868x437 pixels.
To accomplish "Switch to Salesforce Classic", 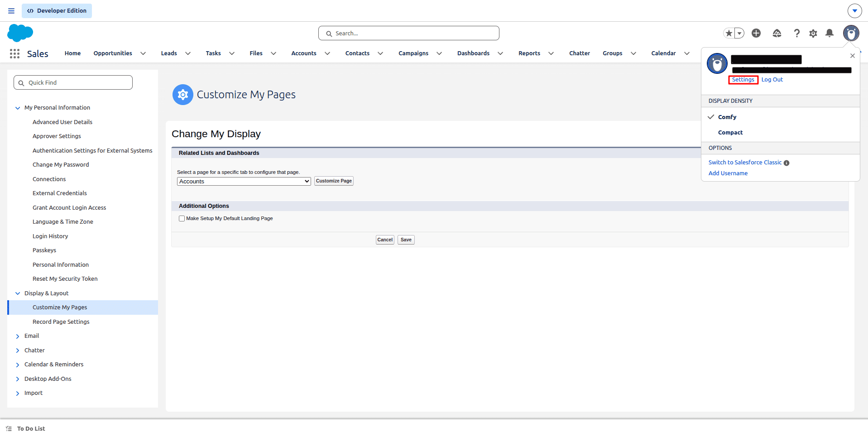I will click(x=745, y=163).
